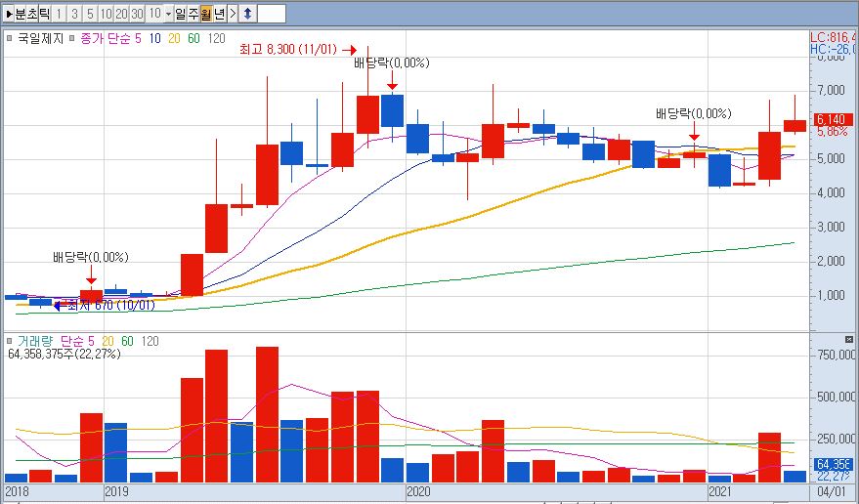
Task: Click the green 60 price moving average label
Action: 193,38
